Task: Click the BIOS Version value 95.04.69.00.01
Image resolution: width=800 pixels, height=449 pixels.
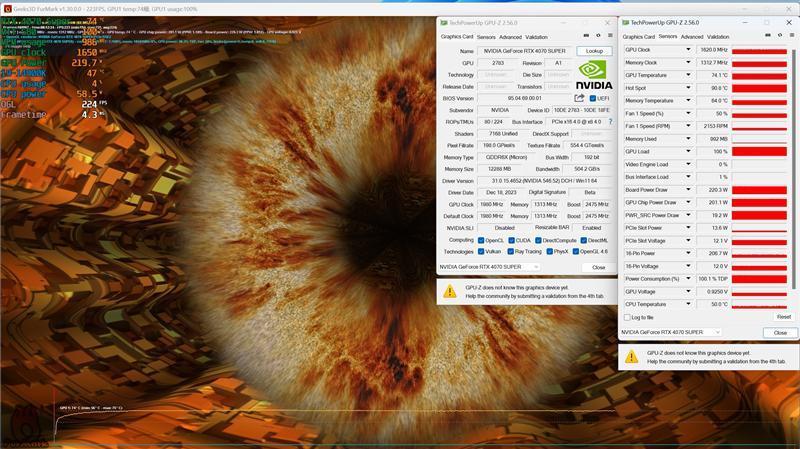Action: coord(524,98)
